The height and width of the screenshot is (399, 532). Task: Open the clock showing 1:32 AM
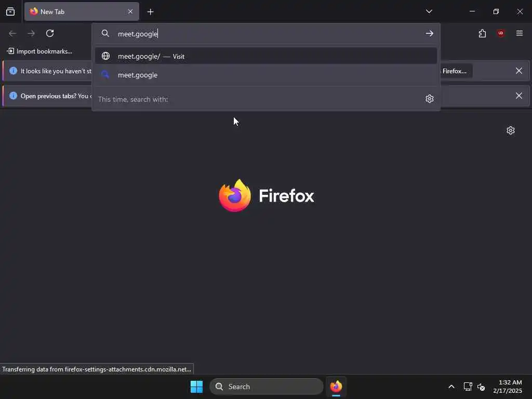[x=508, y=387]
